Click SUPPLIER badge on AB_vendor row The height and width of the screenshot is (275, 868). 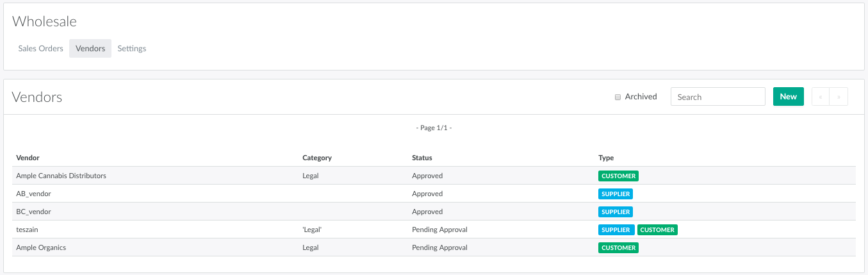[x=616, y=194]
